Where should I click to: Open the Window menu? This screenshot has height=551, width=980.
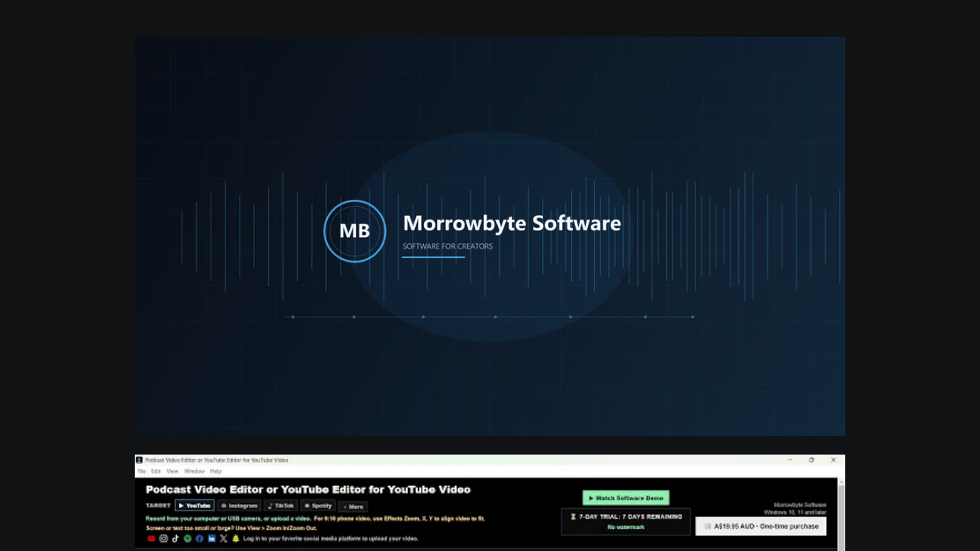tap(194, 471)
